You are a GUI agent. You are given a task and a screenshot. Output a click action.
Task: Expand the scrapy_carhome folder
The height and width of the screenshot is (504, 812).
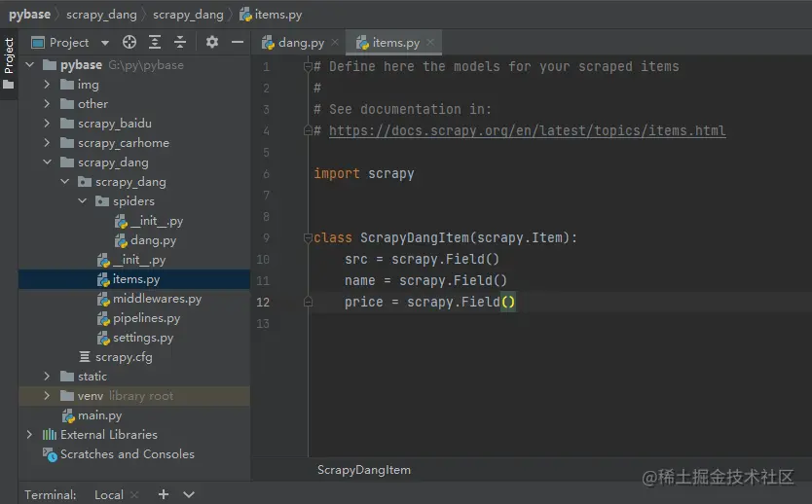[47, 142]
